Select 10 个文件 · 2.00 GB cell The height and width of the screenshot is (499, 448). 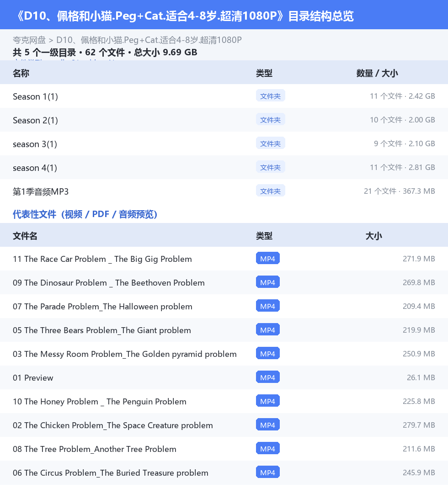pyautogui.click(x=402, y=120)
